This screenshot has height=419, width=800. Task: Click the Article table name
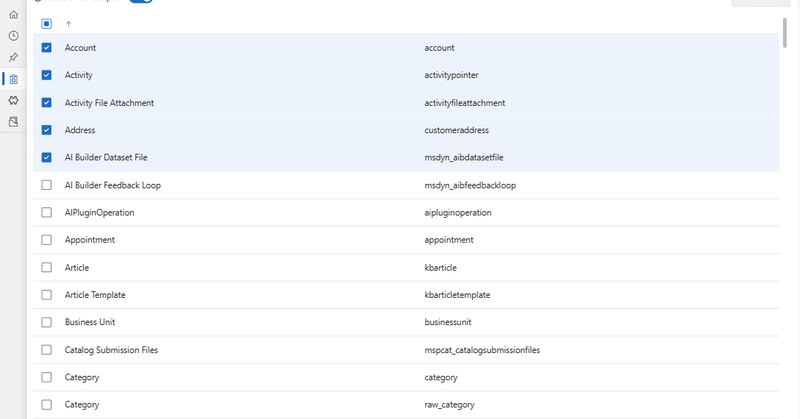[77, 267]
